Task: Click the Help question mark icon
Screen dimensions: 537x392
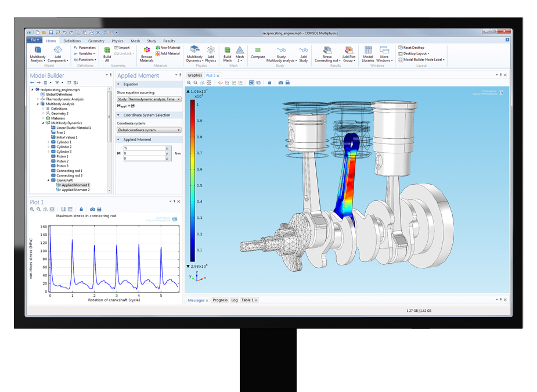Action: tap(507, 40)
